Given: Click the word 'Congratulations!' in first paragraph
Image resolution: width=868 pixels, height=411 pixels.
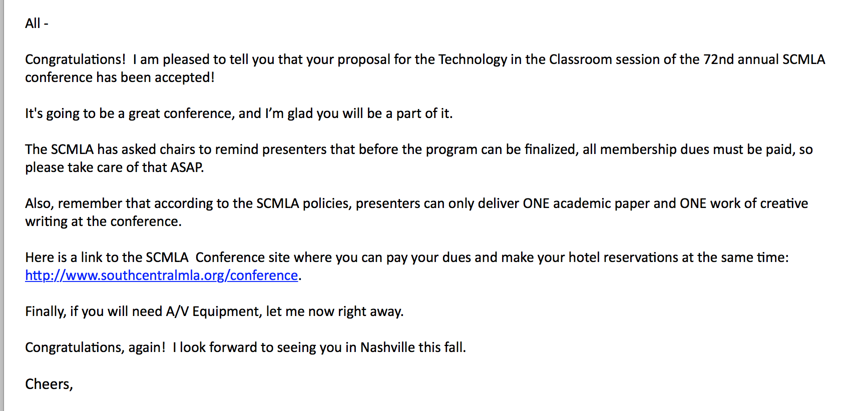Looking at the screenshot, I should pyautogui.click(x=75, y=59).
